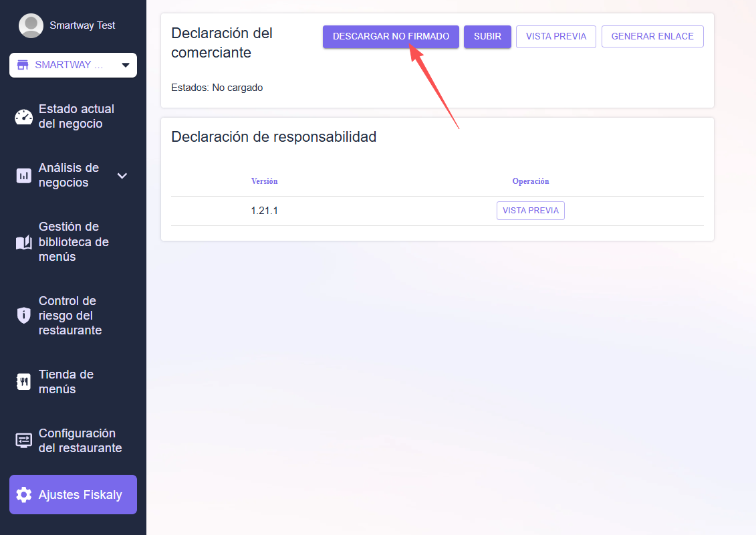Click version cell 1.21.1

point(264,211)
